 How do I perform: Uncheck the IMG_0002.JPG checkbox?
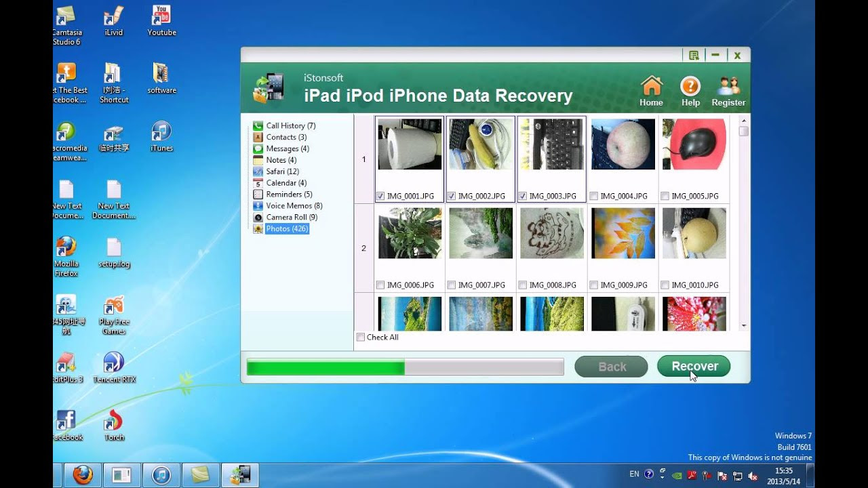451,196
